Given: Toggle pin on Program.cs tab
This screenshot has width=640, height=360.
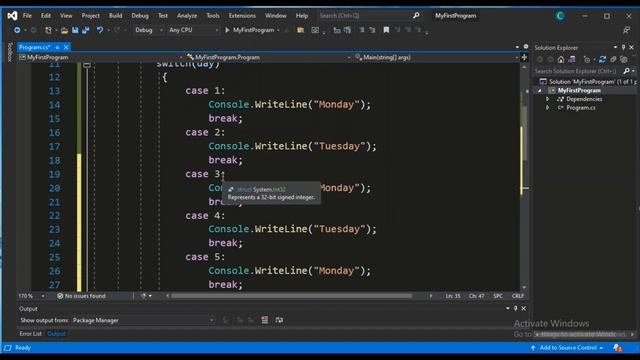Looking at the screenshot, I should [x=57, y=47].
